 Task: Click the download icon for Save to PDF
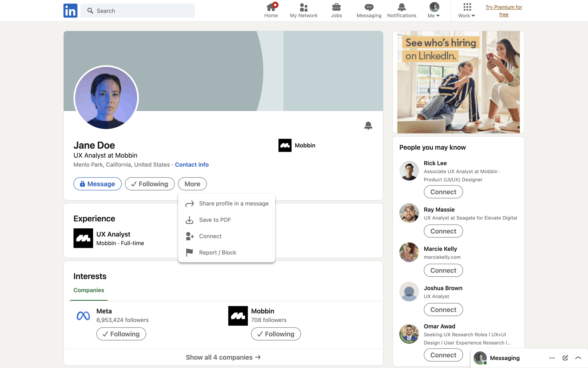(x=190, y=220)
